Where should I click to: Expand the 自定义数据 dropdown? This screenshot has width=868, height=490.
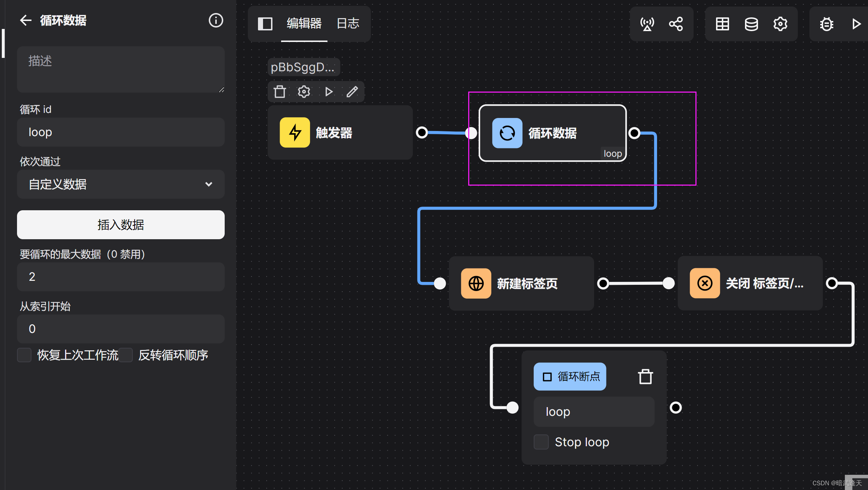120,184
